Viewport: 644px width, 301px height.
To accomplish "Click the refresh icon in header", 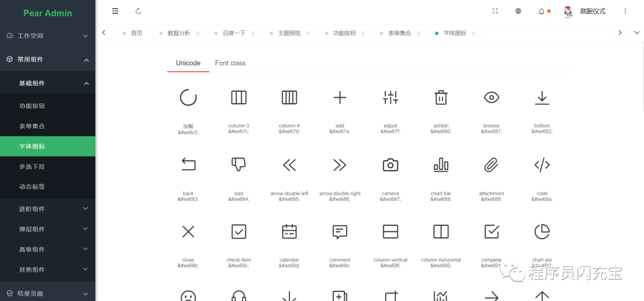I will [x=138, y=11].
